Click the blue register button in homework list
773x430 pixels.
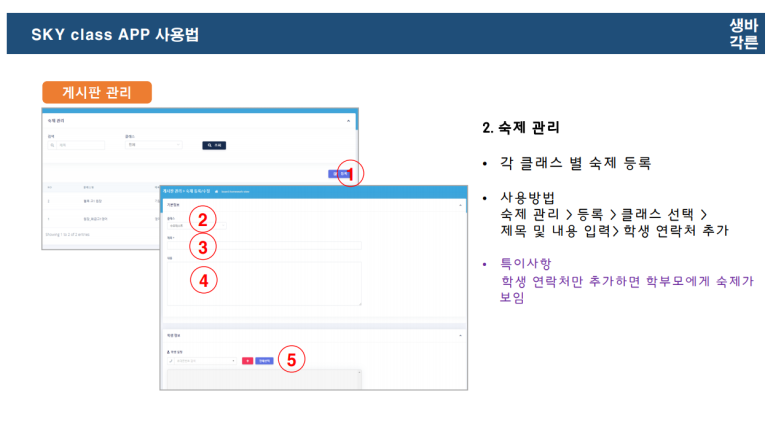pos(338,174)
